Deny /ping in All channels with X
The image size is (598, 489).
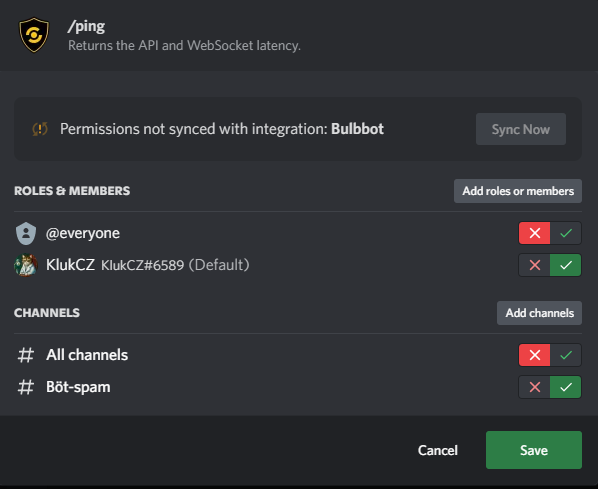534,355
